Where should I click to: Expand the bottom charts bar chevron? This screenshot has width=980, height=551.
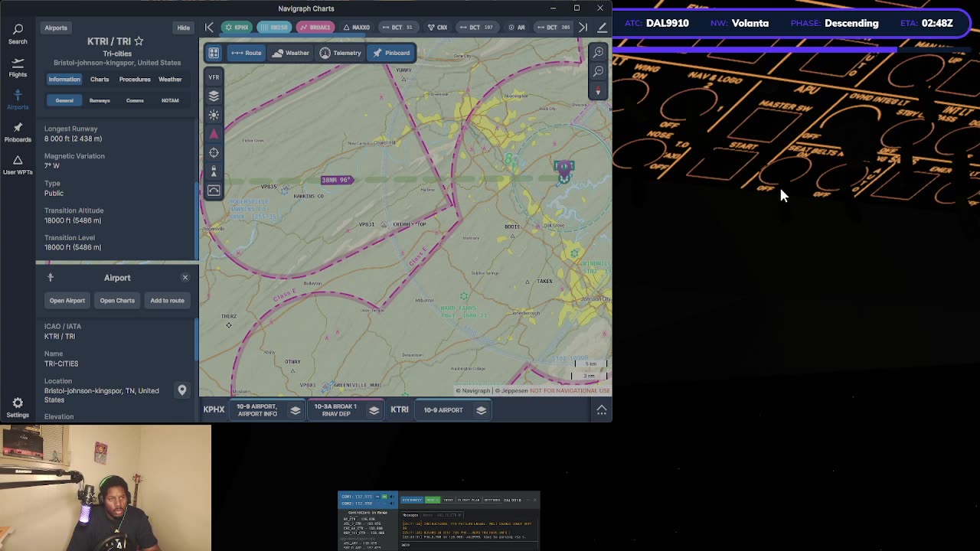coord(602,410)
